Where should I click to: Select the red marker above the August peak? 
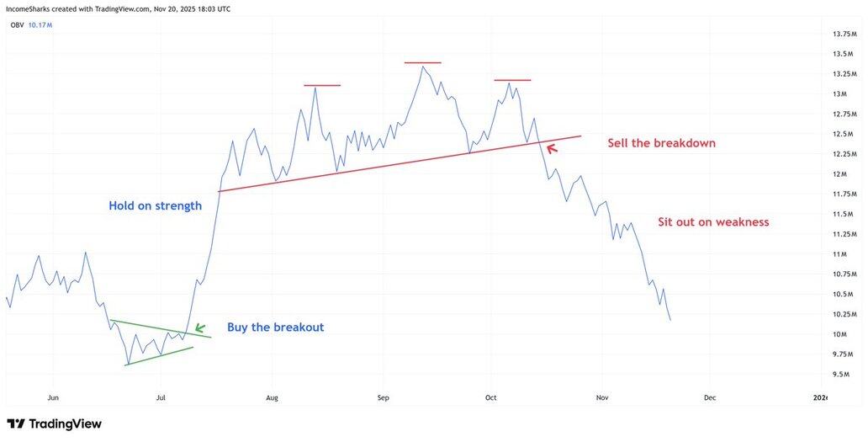pos(322,85)
